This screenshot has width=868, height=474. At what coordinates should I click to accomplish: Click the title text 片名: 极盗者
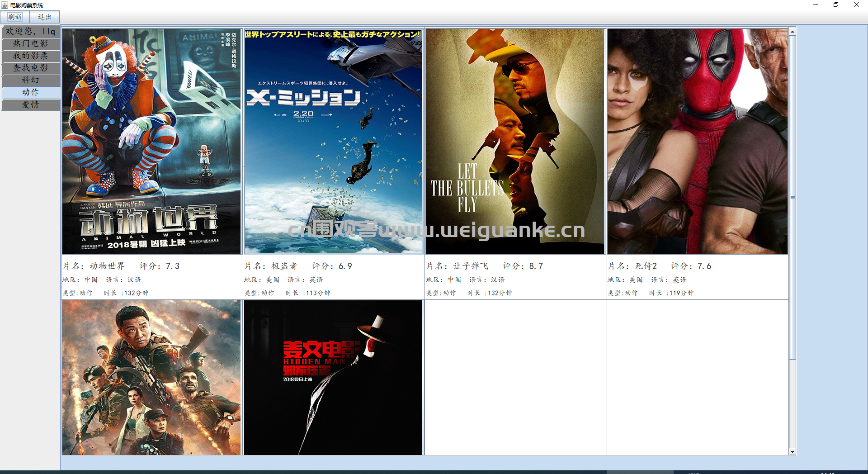[271, 266]
